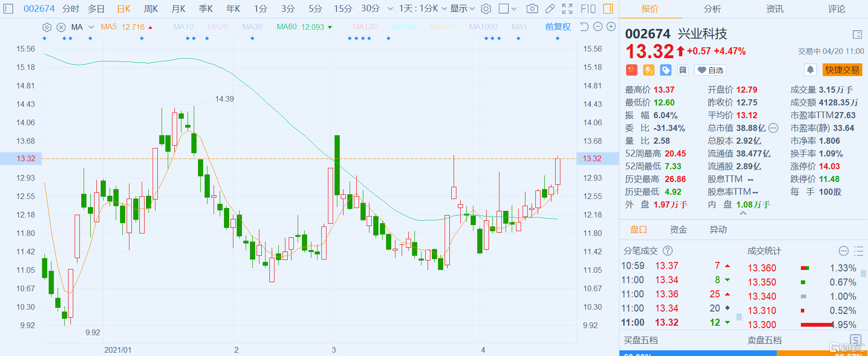Collapse quote details with up chevron

point(743,213)
